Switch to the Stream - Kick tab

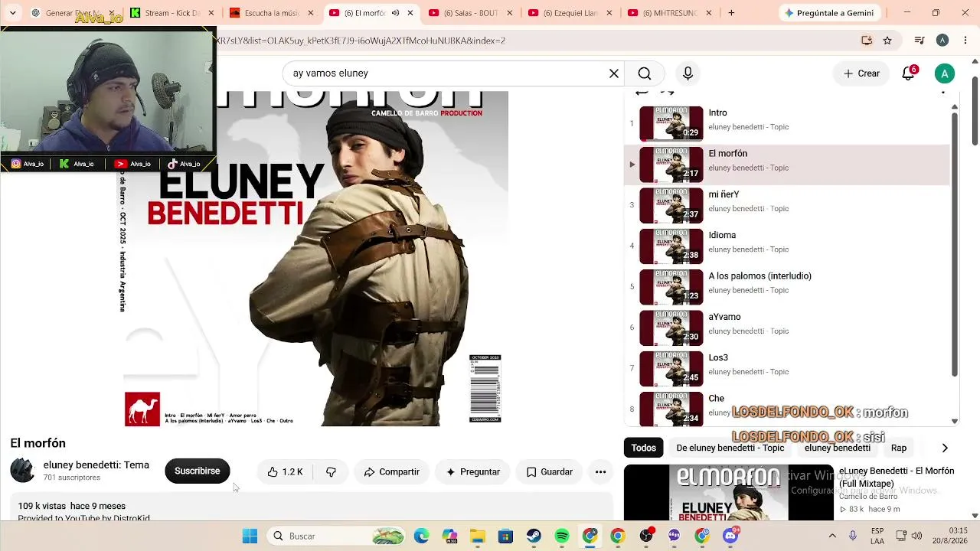tap(171, 13)
